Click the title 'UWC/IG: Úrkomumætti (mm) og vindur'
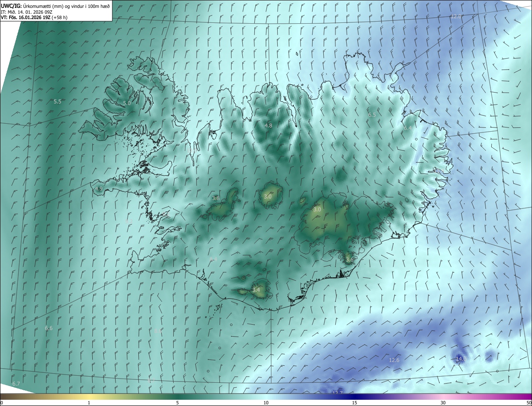This screenshot has height=406, width=532. coord(55,6)
